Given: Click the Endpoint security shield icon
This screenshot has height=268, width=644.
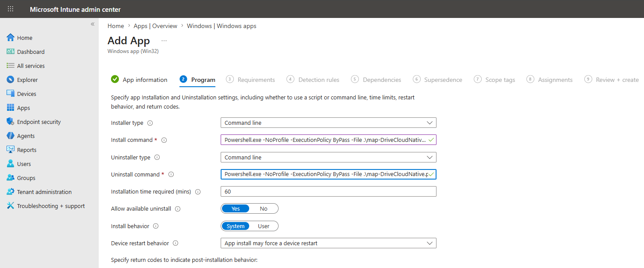Looking at the screenshot, I should [11, 122].
